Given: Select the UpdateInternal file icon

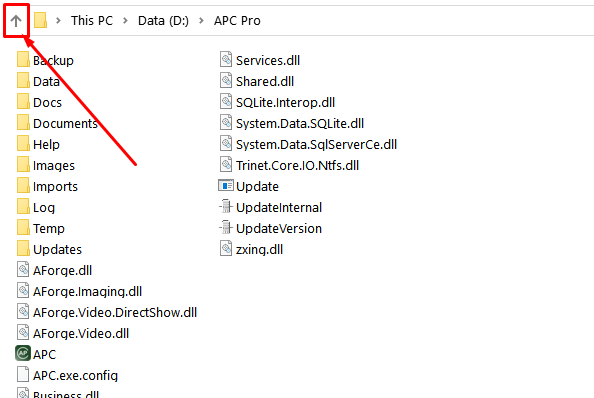Looking at the screenshot, I should [226, 207].
